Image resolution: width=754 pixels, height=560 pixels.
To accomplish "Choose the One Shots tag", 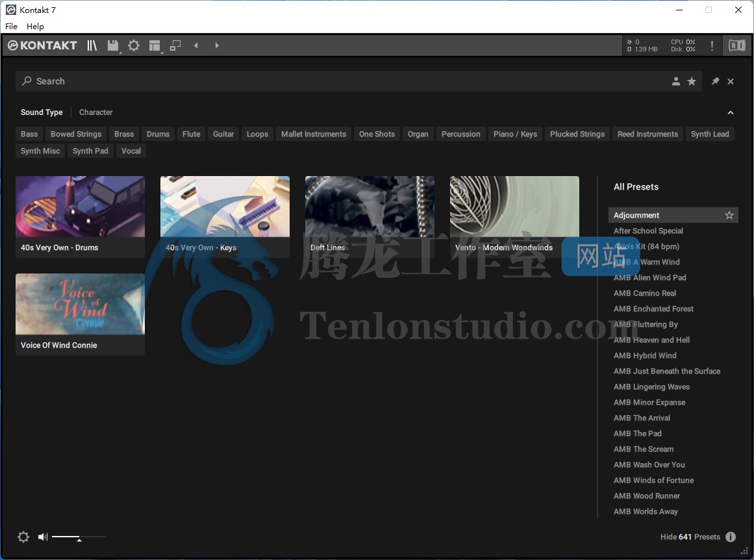I will (x=377, y=134).
